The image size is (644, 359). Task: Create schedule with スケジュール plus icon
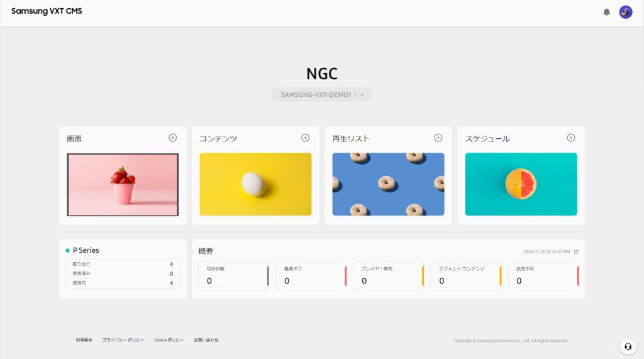[x=571, y=138]
